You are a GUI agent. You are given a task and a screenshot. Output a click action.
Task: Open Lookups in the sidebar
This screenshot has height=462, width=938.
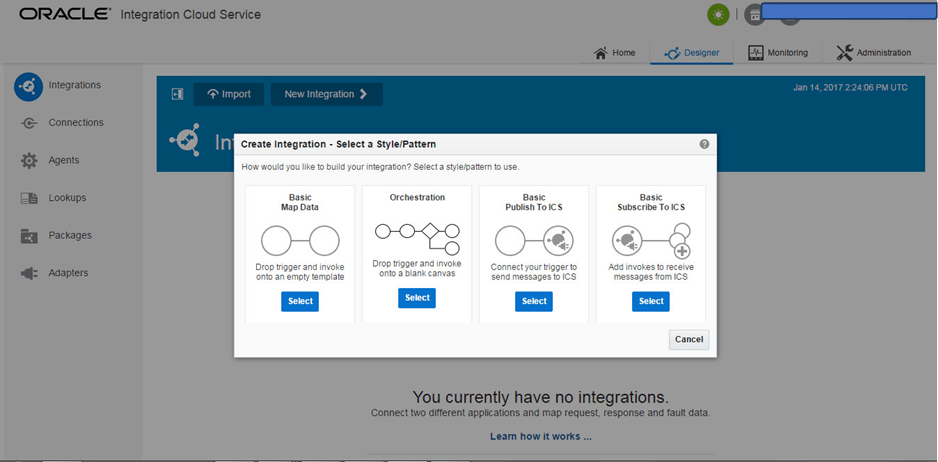[x=68, y=197]
